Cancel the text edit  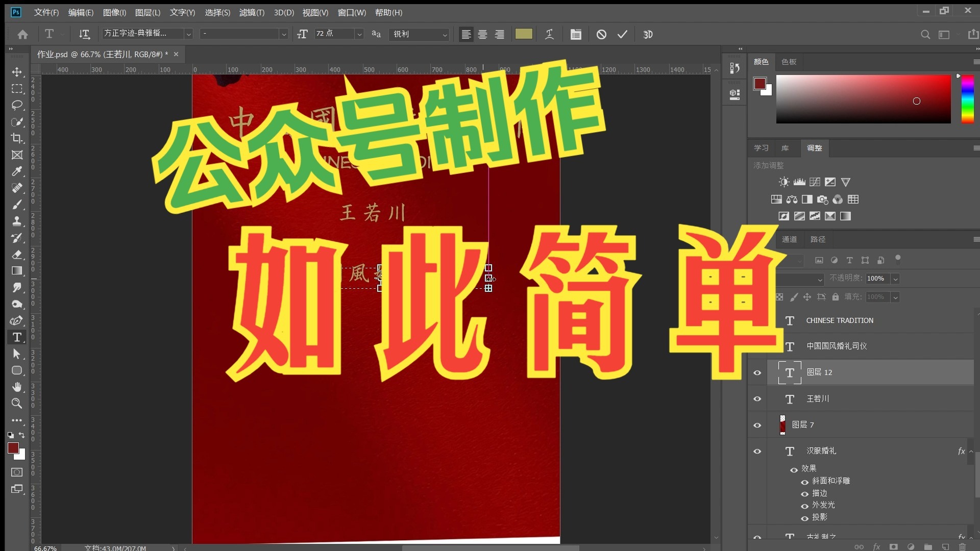click(x=602, y=34)
